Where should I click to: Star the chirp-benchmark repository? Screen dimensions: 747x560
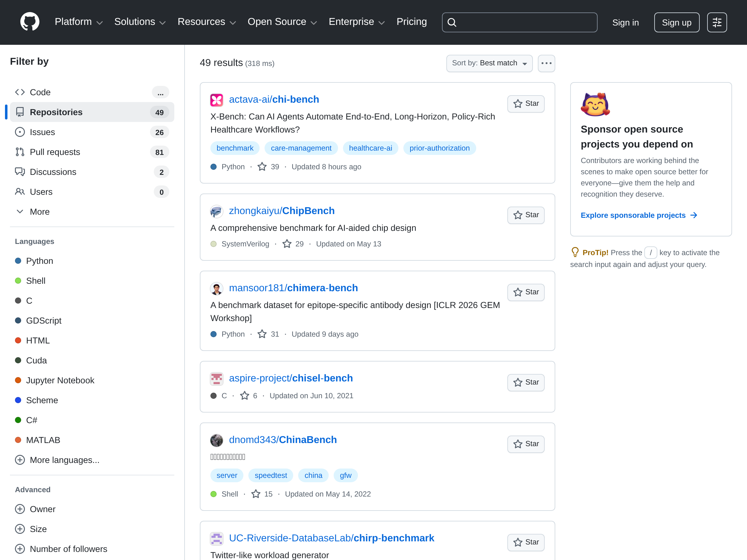(x=526, y=542)
